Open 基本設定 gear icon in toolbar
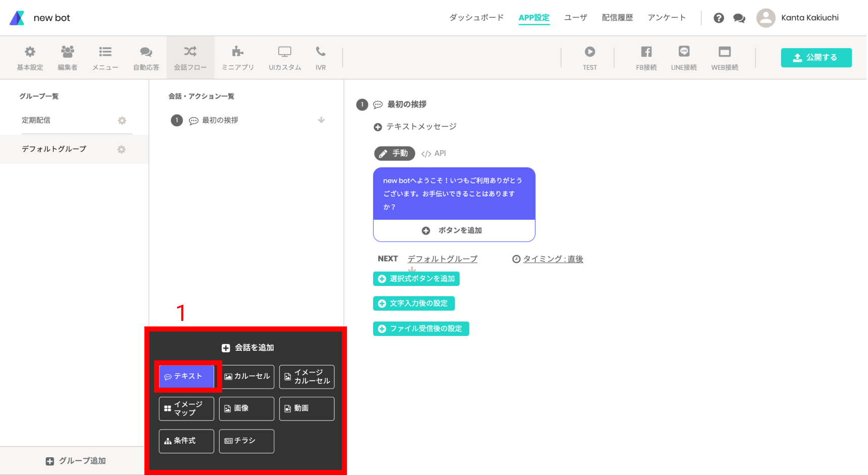The image size is (868, 475). click(x=30, y=52)
